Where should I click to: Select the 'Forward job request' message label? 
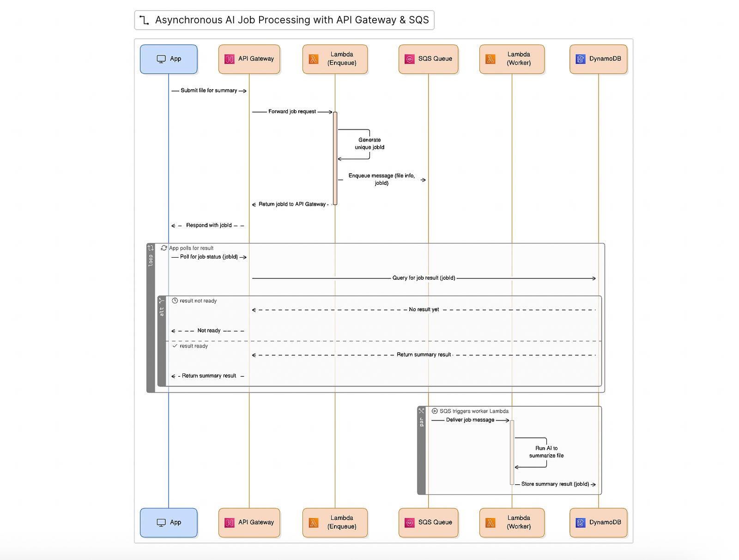292,112
